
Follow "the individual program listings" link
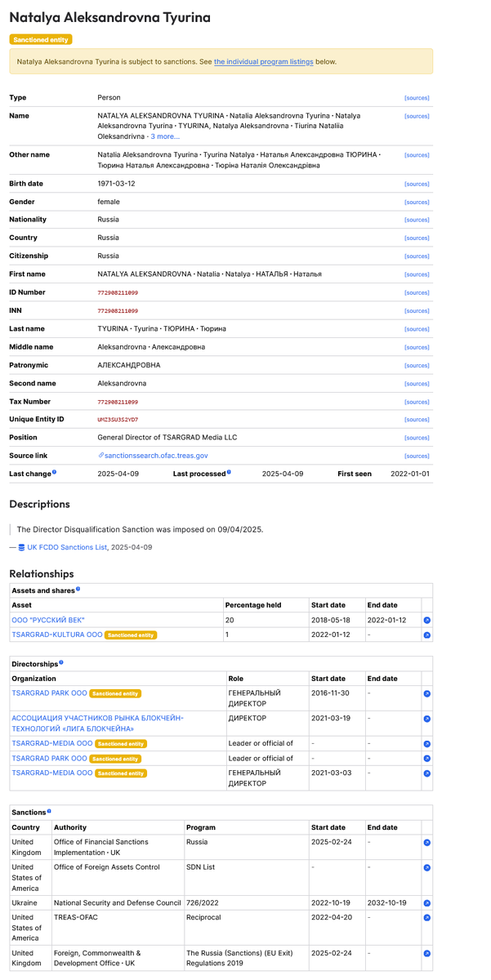pyautogui.click(x=264, y=61)
